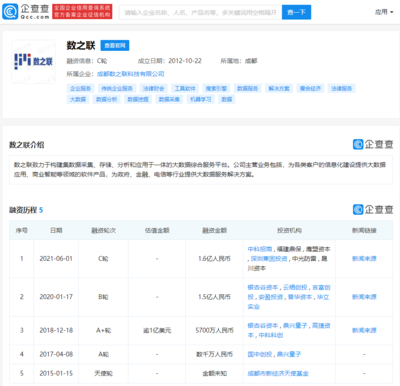The image size is (400, 386).
Task: Open investor link 云栖创投
Action: [x=295, y=287]
